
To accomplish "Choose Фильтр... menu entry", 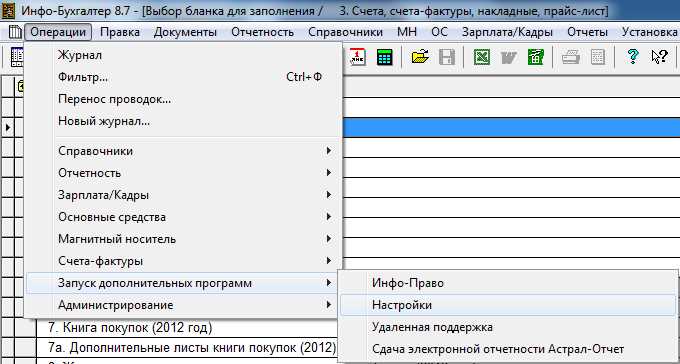I will click(184, 77).
